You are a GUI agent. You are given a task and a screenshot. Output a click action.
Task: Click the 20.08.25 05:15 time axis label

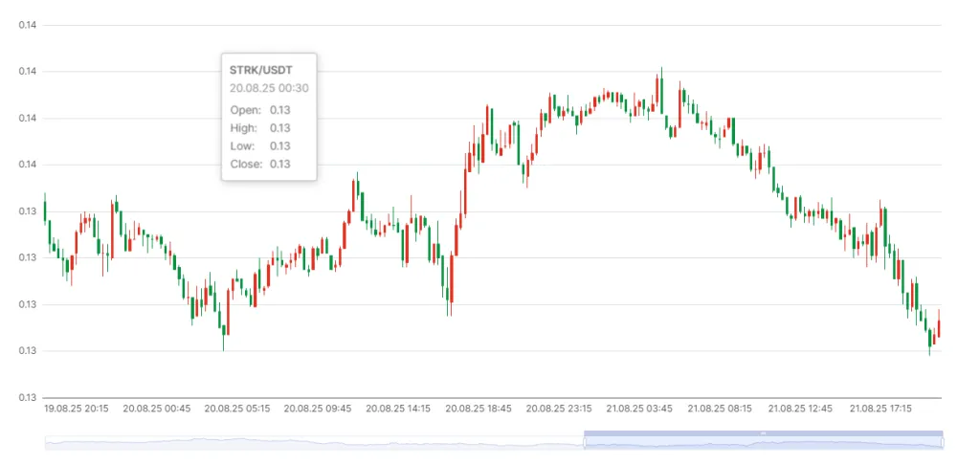click(x=236, y=409)
